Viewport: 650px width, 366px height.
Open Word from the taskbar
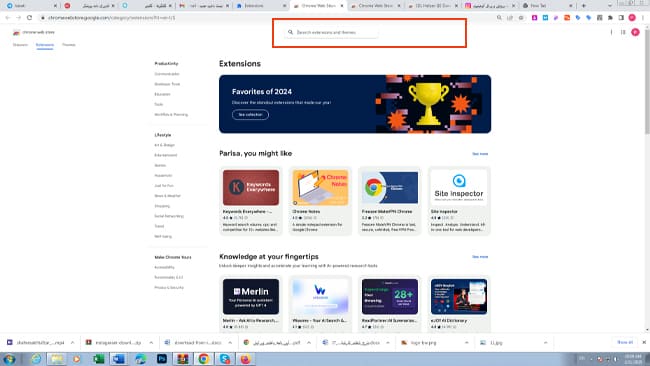coord(119,359)
